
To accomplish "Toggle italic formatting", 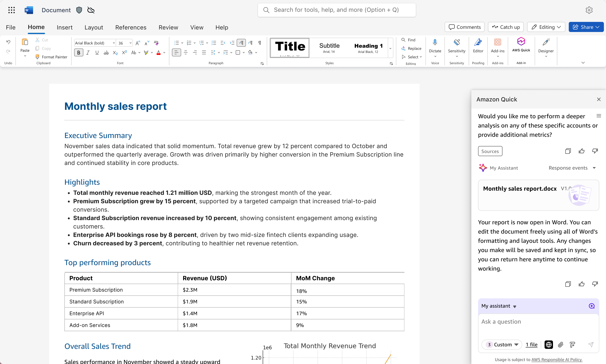I will click(x=88, y=52).
